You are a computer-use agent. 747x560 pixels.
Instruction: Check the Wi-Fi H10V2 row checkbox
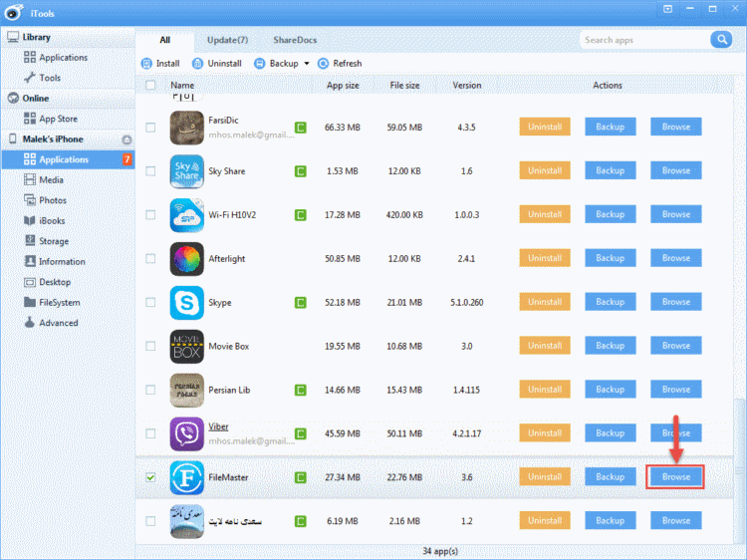(x=150, y=215)
